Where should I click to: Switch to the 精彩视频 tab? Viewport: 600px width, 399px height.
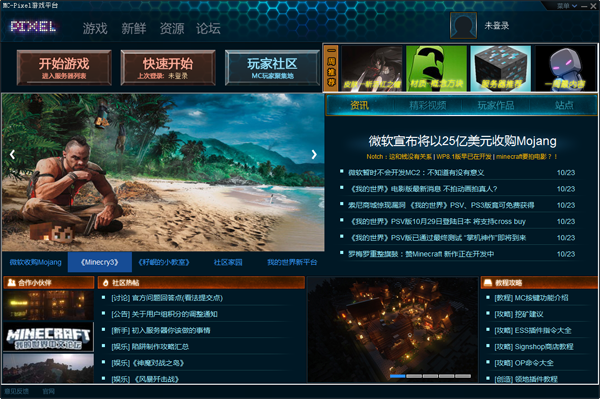coord(428,105)
